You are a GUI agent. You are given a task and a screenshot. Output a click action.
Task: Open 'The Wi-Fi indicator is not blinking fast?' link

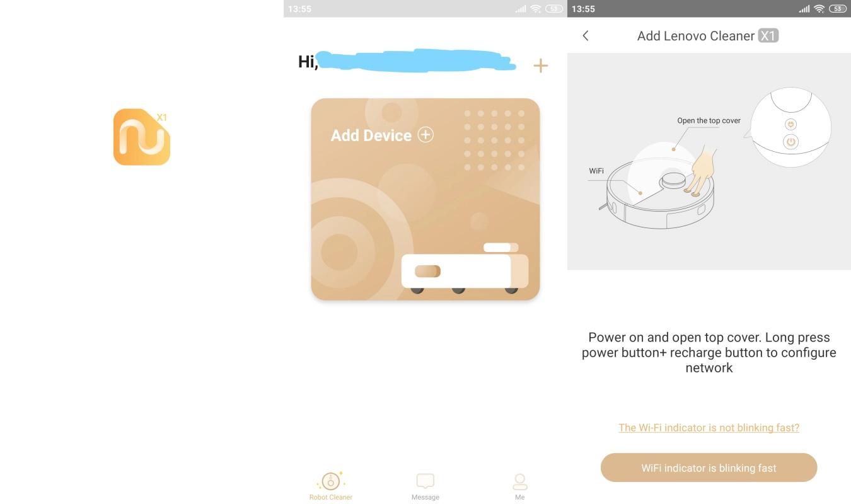pos(709,428)
